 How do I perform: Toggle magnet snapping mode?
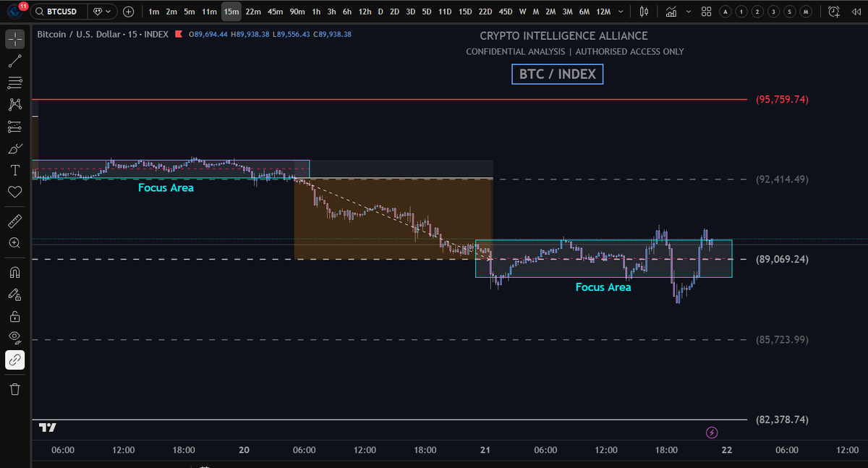tap(14, 273)
